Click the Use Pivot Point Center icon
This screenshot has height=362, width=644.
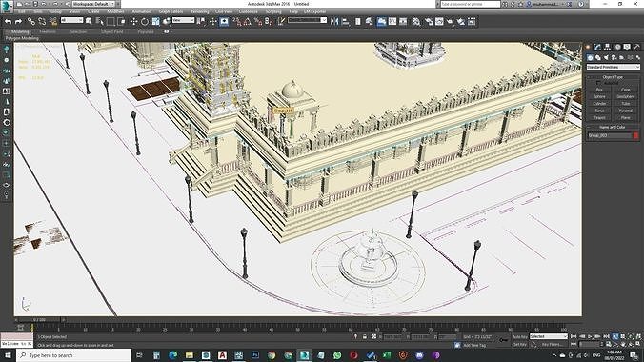coord(201,21)
